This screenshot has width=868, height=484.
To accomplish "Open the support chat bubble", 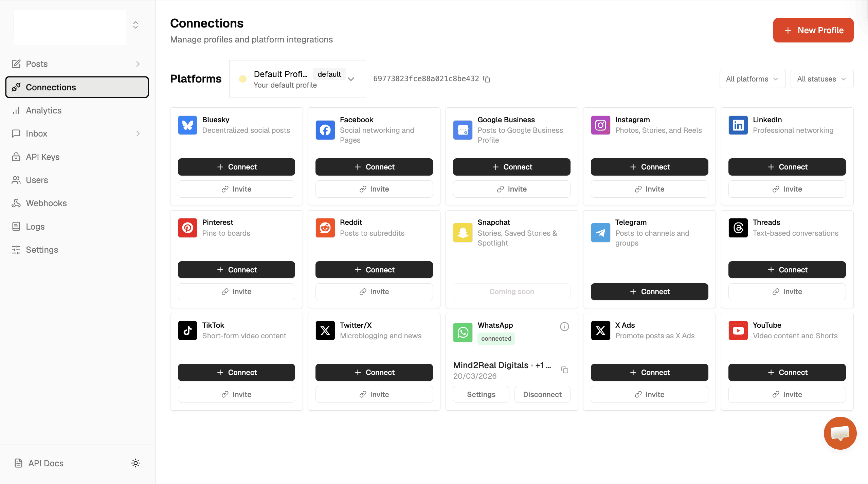I will click(840, 433).
